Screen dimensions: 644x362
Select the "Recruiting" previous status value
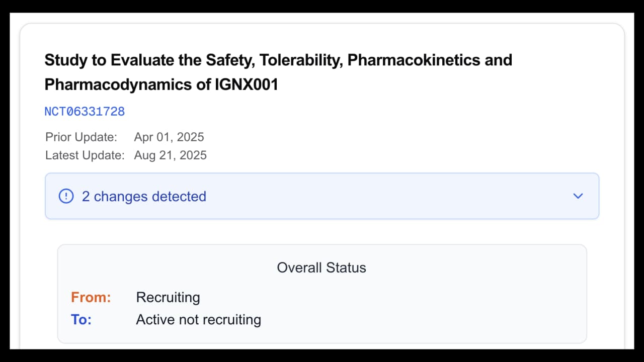coord(168,298)
